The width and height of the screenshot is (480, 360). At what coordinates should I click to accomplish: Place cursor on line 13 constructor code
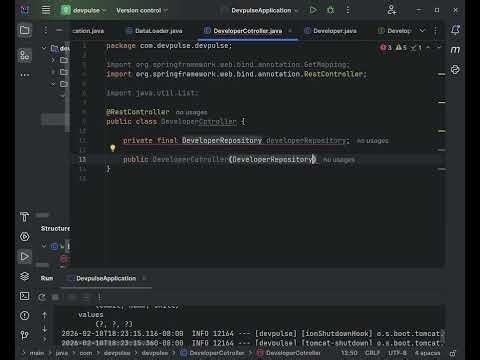point(219,160)
